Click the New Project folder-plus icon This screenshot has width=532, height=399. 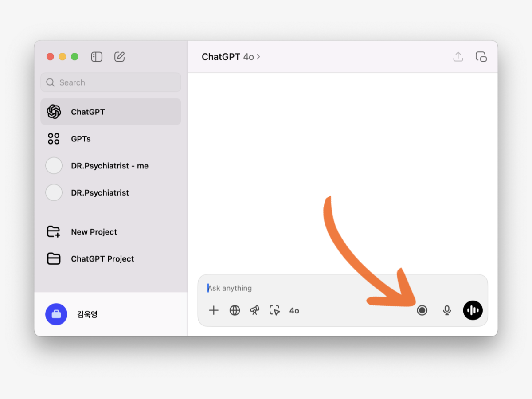pos(54,232)
